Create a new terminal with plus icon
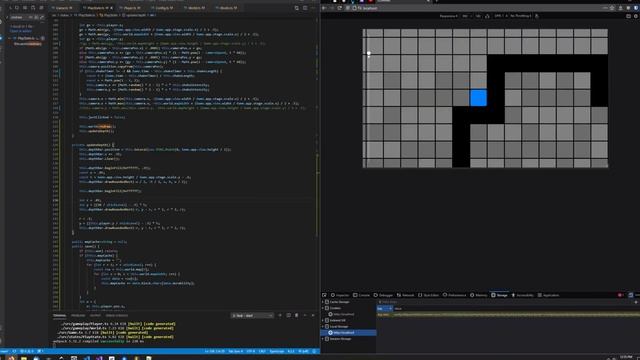Image resolution: width=640 pixels, height=360 pixels. [x=280, y=316]
